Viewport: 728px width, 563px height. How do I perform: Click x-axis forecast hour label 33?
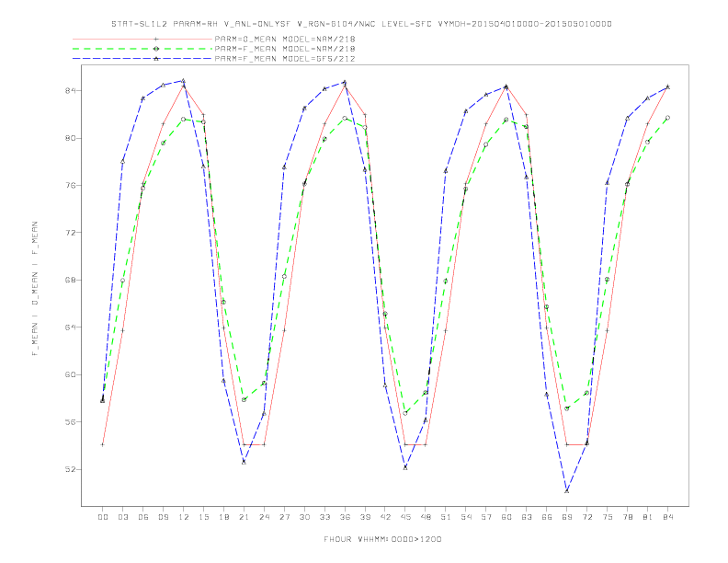point(324,517)
